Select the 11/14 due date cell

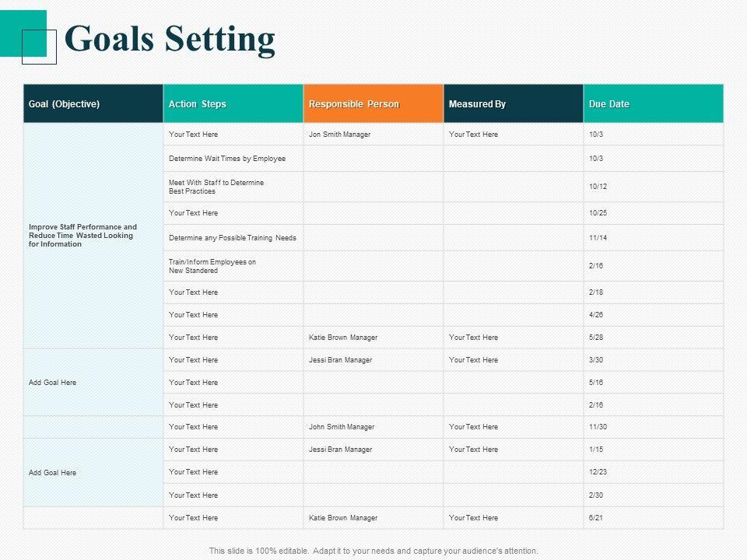pos(598,237)
